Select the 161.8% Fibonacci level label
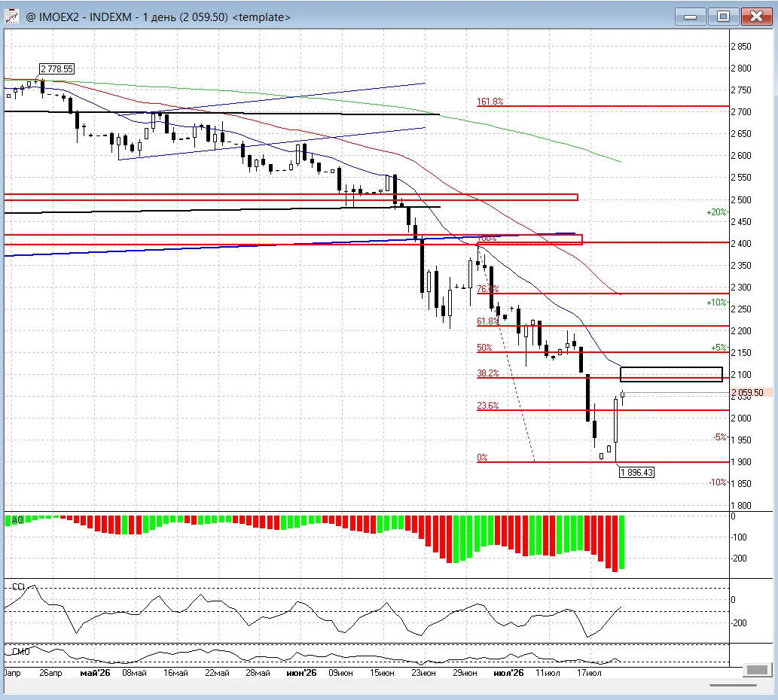The image size is (778, 700). click(x=490, y=101)
